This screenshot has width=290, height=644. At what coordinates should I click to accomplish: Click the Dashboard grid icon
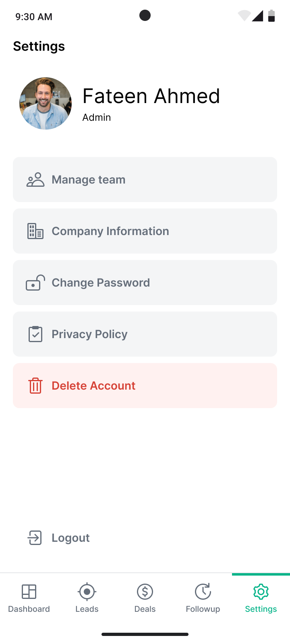(x=29, y=592)
